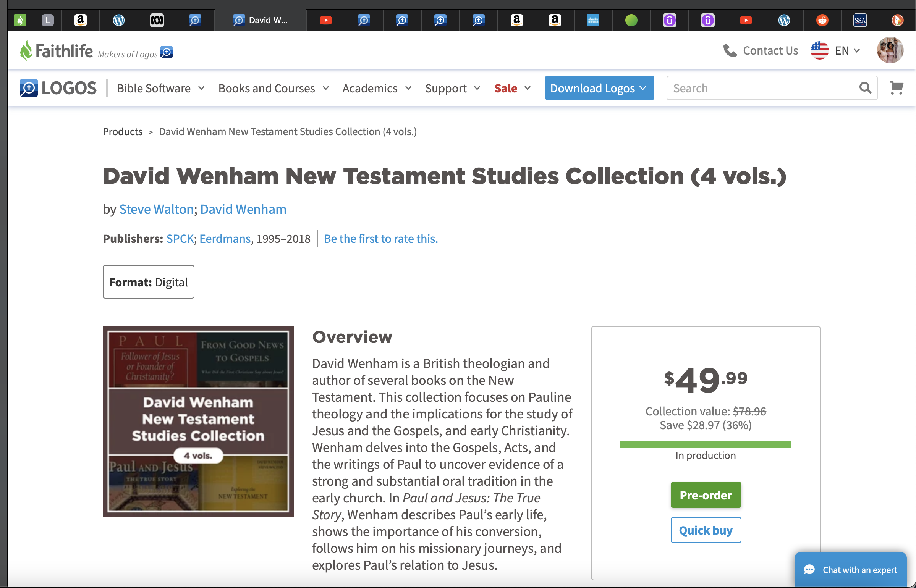Click the Quick buy button
Screen dimensions: 916x588
point(706,530)
